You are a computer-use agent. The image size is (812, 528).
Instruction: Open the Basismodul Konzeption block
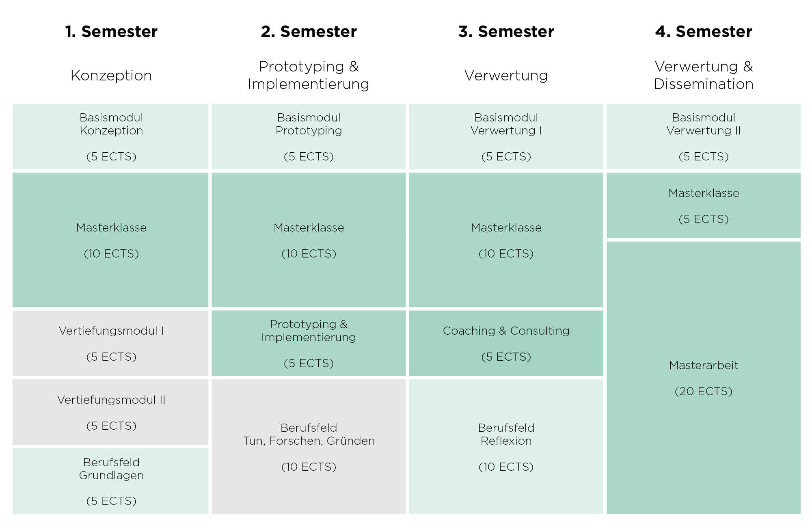click(x=110, y=136)
